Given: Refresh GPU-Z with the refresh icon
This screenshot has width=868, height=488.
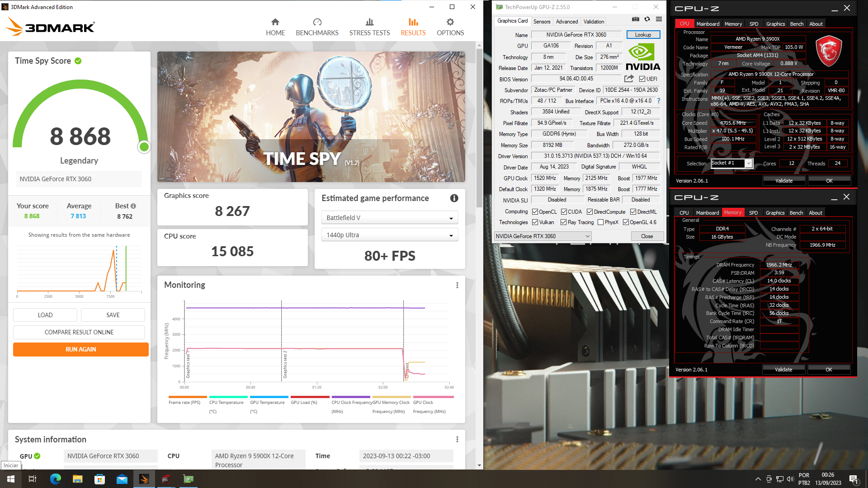Looking at the screenshot, I should click(647, 19).
